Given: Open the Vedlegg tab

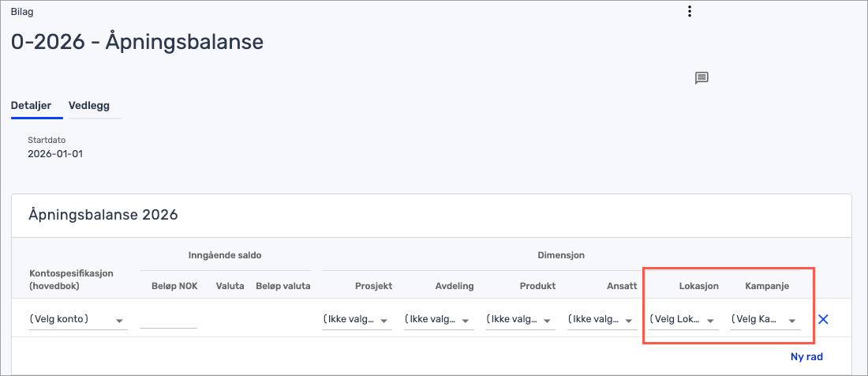Looking at the screenshot, I should [89, 105].
